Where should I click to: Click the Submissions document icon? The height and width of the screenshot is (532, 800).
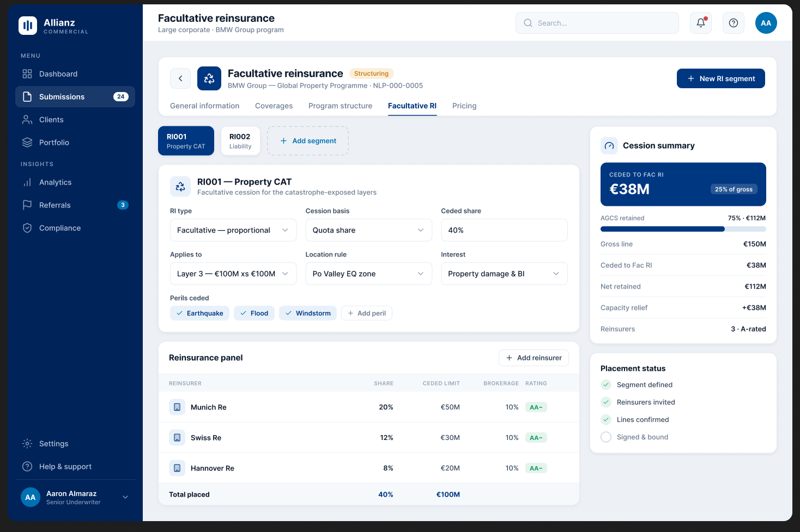(27, 97)
